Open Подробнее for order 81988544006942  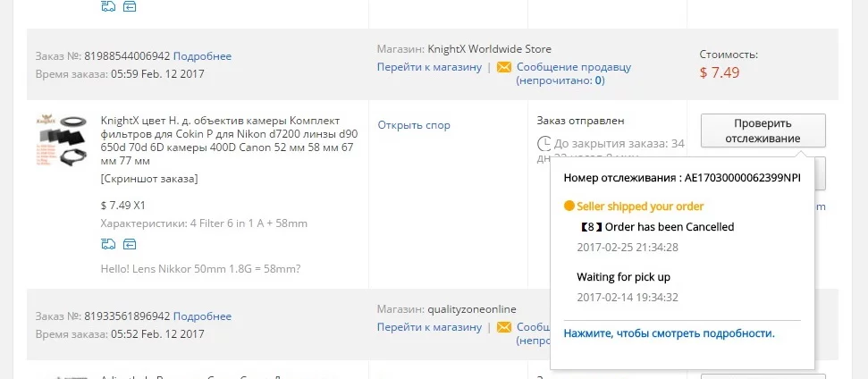click(202, 56)
